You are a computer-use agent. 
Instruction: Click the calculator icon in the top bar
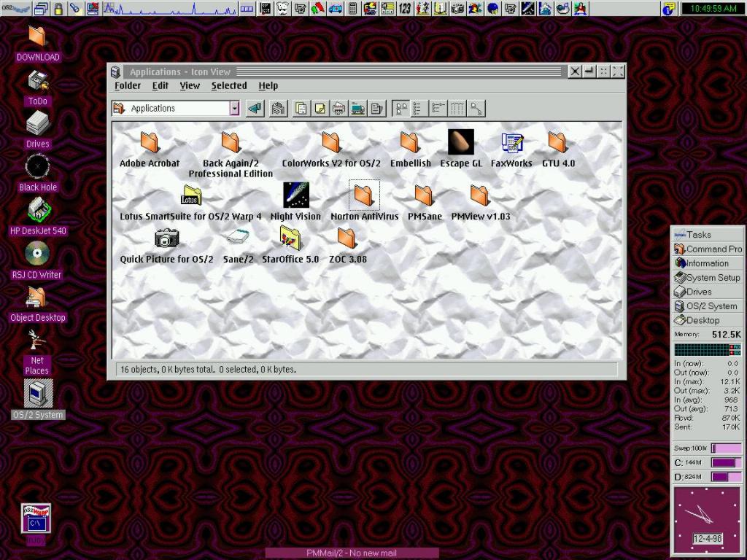coord(353,8)
